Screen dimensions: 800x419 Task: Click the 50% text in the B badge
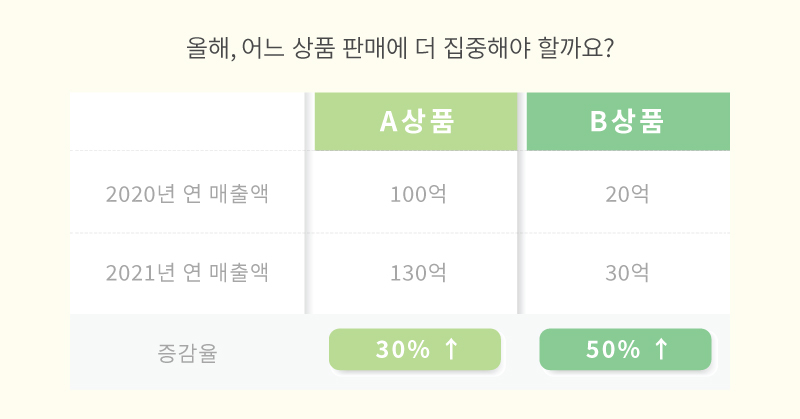coord(613,350)
